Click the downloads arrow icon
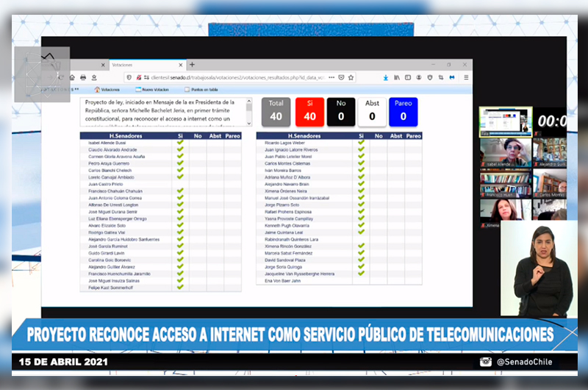Image resolution: width=588 pixels, height=390 pixels. 386,77
